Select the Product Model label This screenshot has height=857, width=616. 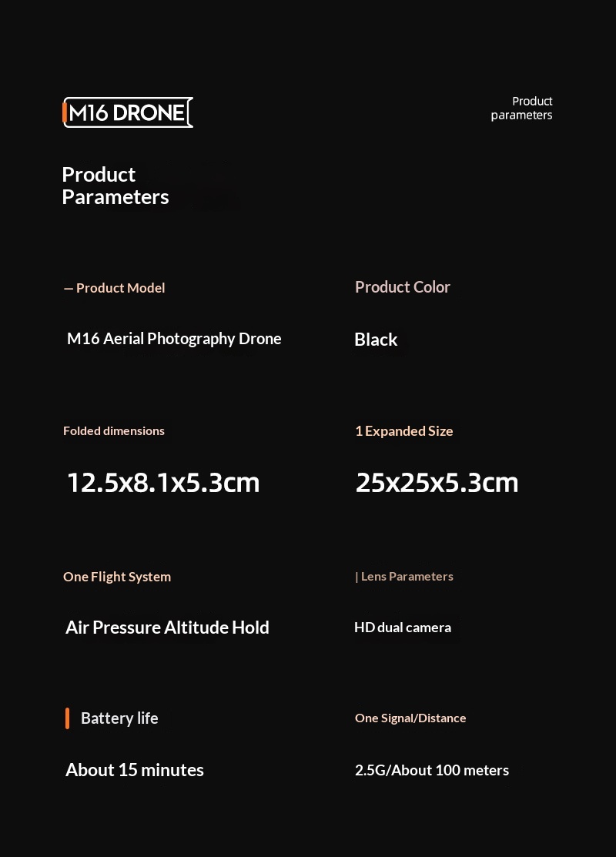tap(114, 288)
